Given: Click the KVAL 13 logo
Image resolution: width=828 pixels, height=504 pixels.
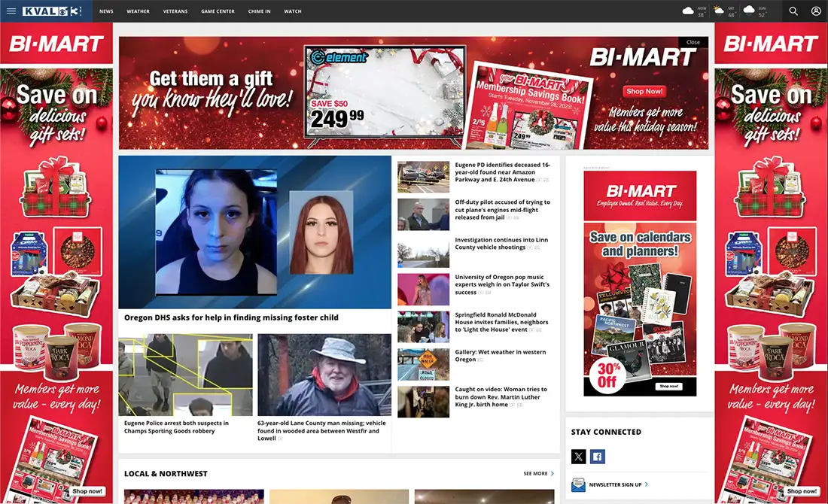Looking at the screenshot, I should 52,11.
